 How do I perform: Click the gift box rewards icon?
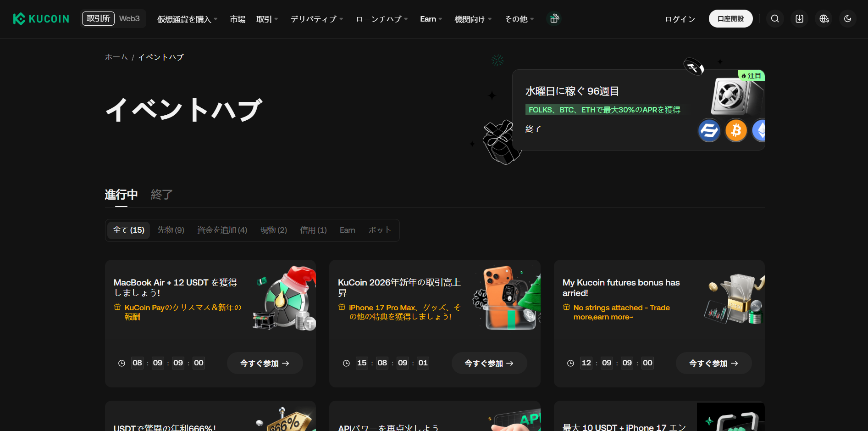click(554, 19)
